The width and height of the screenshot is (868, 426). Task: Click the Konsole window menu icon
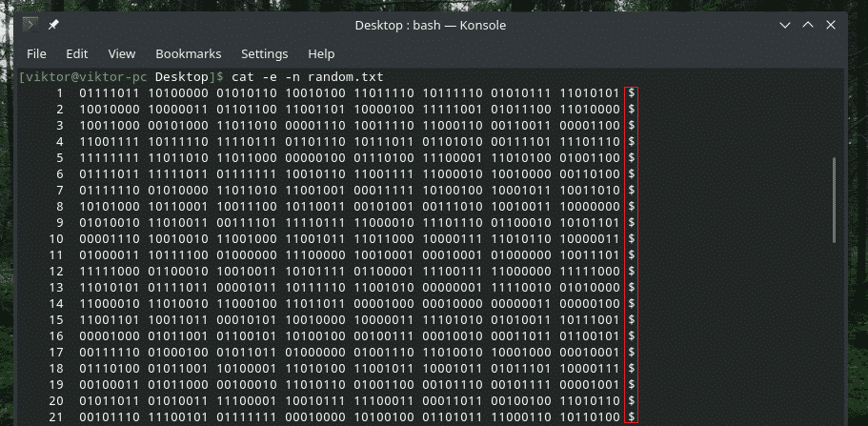[29, 26]
